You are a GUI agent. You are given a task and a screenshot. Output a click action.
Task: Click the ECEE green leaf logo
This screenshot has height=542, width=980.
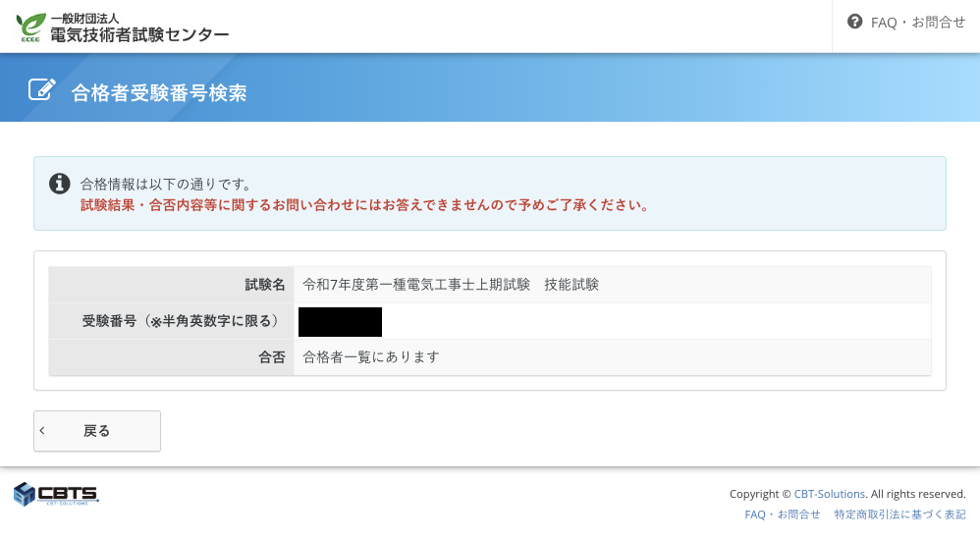[x=30, y=27]
